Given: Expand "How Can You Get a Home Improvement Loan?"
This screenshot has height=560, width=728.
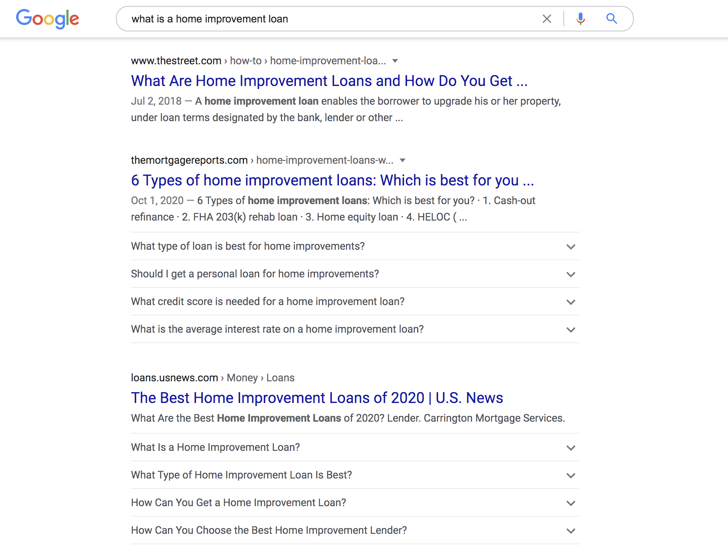Looking at the screenshot, I should coord(355,503).
